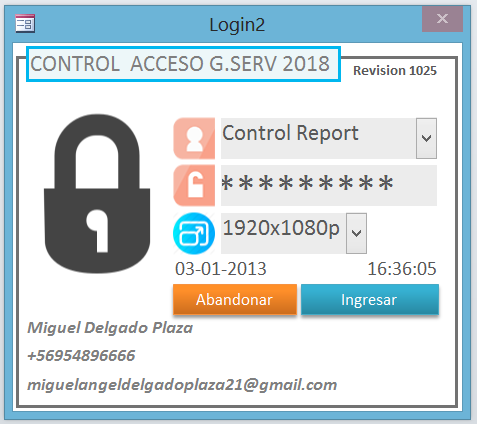477x424 pixels.
Task: Click the +56954896666 phone number
Action: click(x=81, y=355)
